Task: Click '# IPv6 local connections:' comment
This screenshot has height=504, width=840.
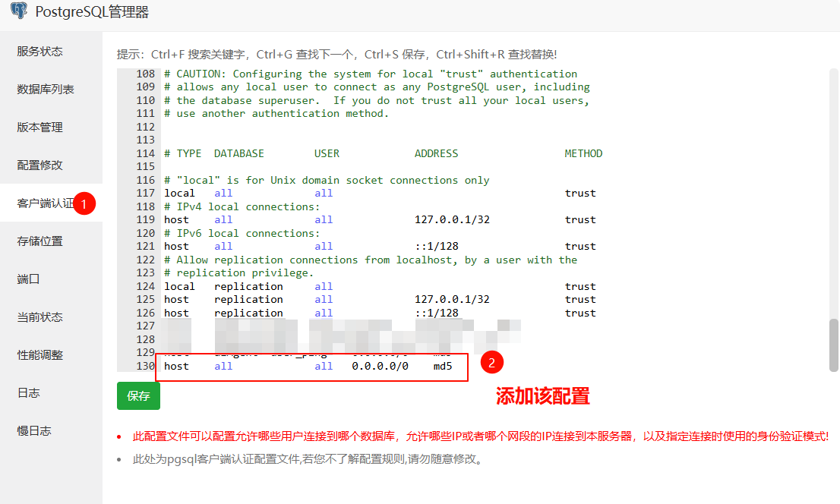Action: (242, 234)
